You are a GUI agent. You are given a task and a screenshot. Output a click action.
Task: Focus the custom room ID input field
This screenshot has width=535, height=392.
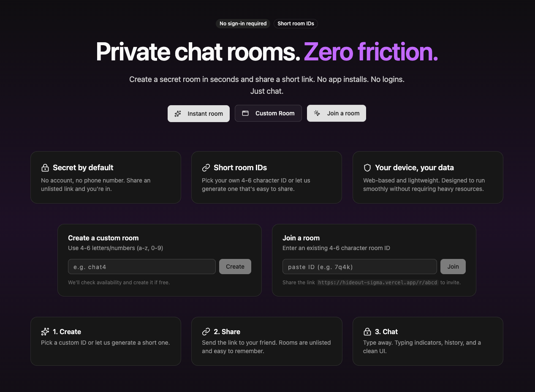[x=142, y=267]
